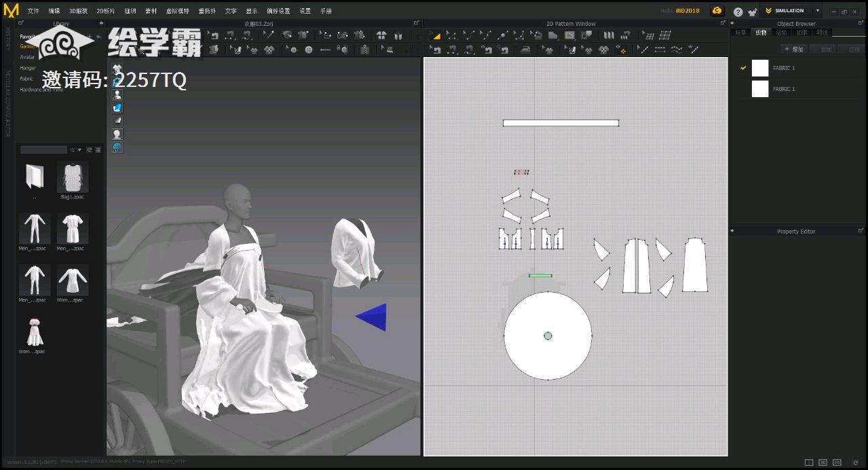
Task: Open the Library search filter dropdown arrow
Action: [x=79, y=150]
